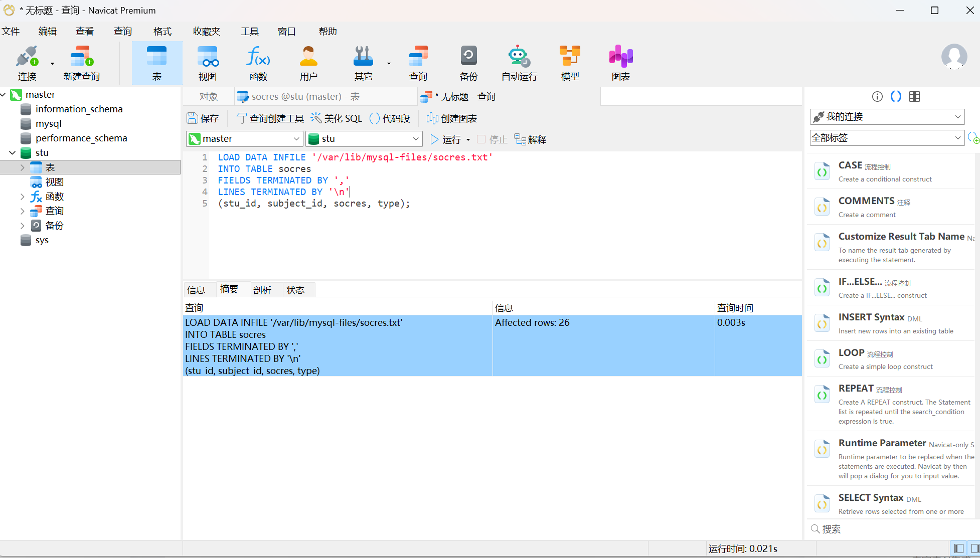Open the 收藏夹 (Favorites) menu
Image resolution: width=980 pixels, height=558 pixels.
coord(207,31)
